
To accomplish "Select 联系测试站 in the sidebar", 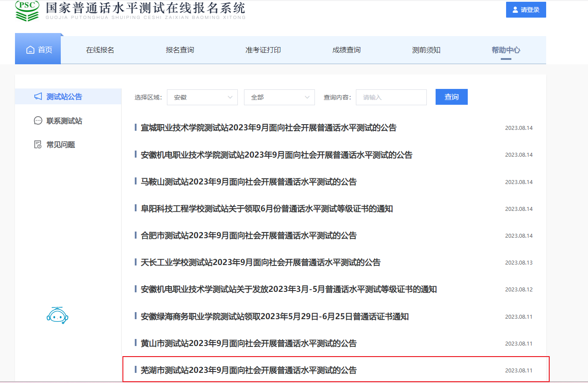I will [64, 121].
